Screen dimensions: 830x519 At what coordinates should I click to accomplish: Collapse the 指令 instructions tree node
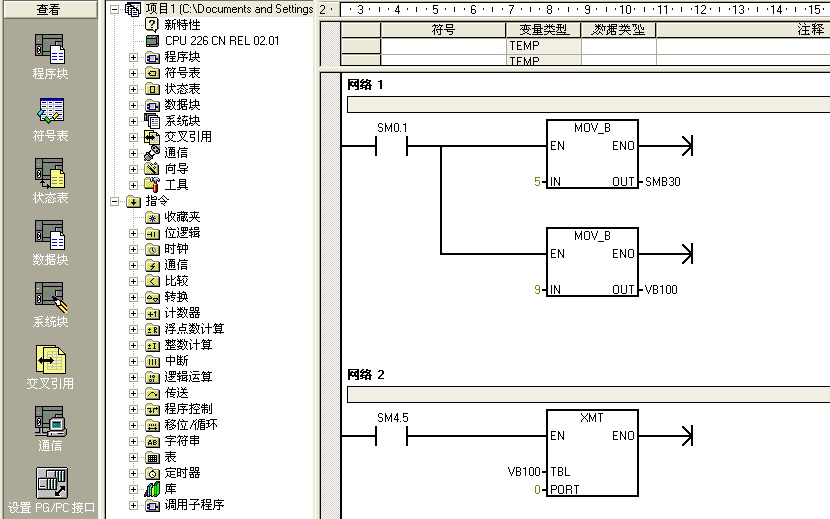click(x=114, y=201)
